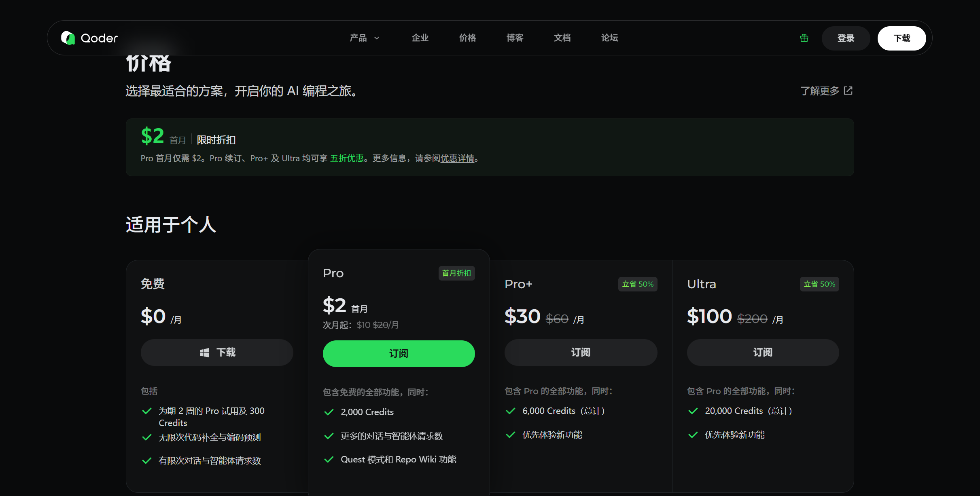This screenshot has width=980, height=496.
Task: Click the Windows icon in the free plan download button
Action: 204,352
